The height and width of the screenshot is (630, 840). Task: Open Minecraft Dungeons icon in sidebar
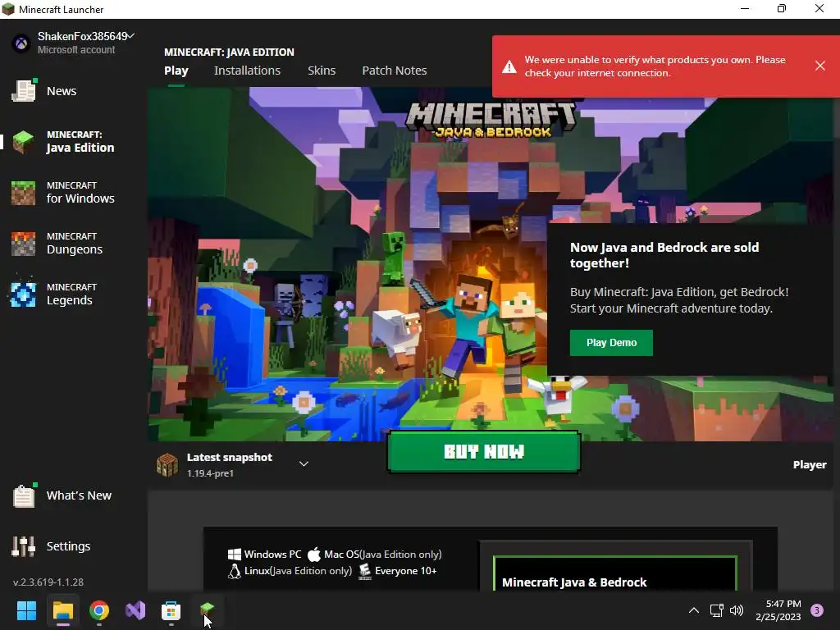(x=24, y=244)
